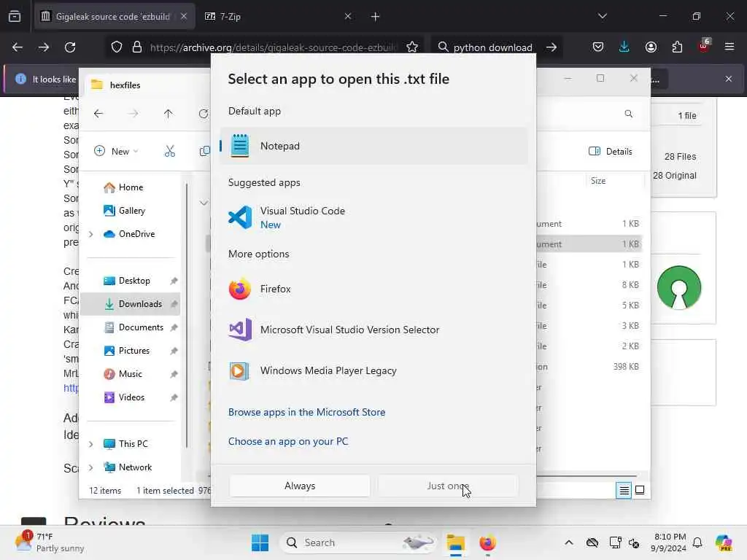This screenshot has width=747, height=560.
Task: Expand the Network tree node
Action: click(x=91, y=467)
